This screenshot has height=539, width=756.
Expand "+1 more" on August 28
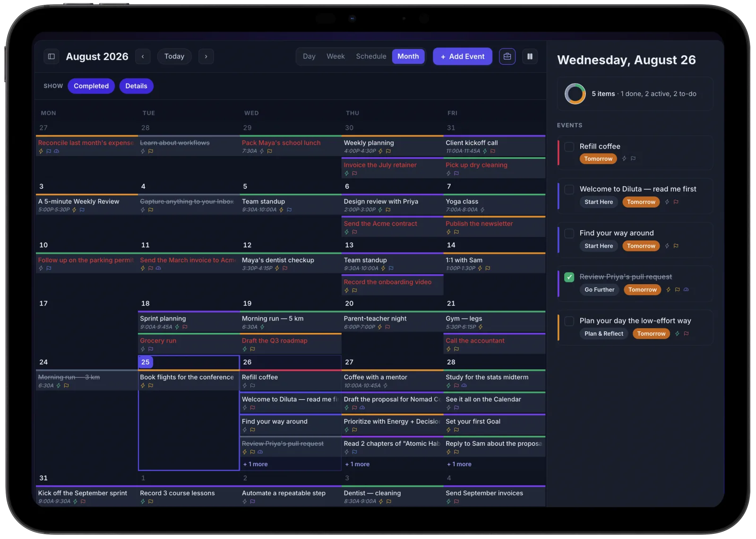point(459,464)
